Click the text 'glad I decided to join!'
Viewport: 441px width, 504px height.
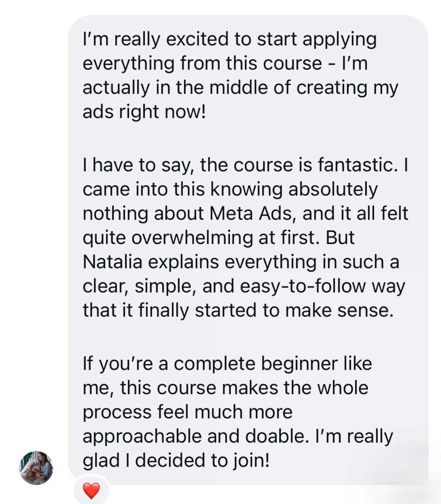click(176, 460)
